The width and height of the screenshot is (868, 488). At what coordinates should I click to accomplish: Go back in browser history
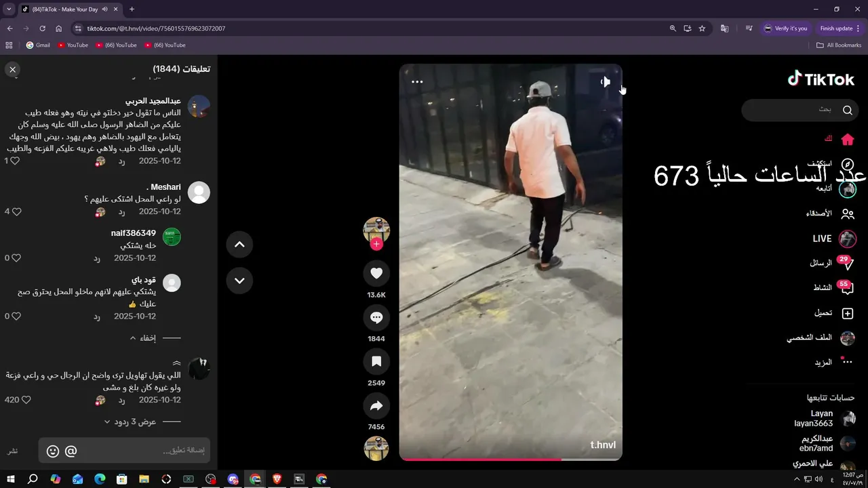click(9, 28)
